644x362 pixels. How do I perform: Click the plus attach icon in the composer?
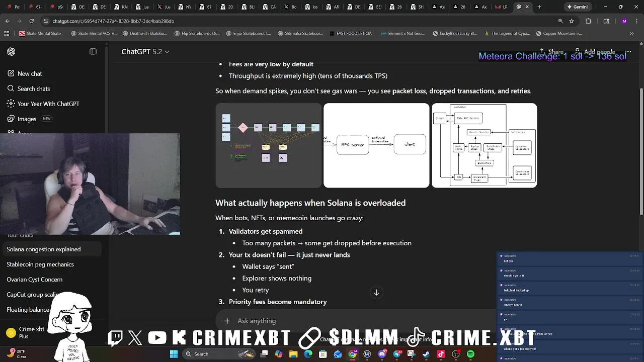(227, 321)
